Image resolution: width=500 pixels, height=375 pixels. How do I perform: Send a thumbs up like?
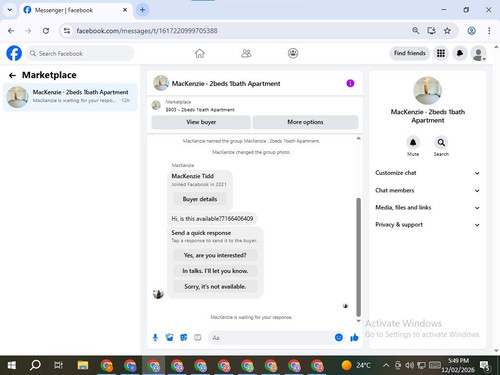tap(354, 338)
